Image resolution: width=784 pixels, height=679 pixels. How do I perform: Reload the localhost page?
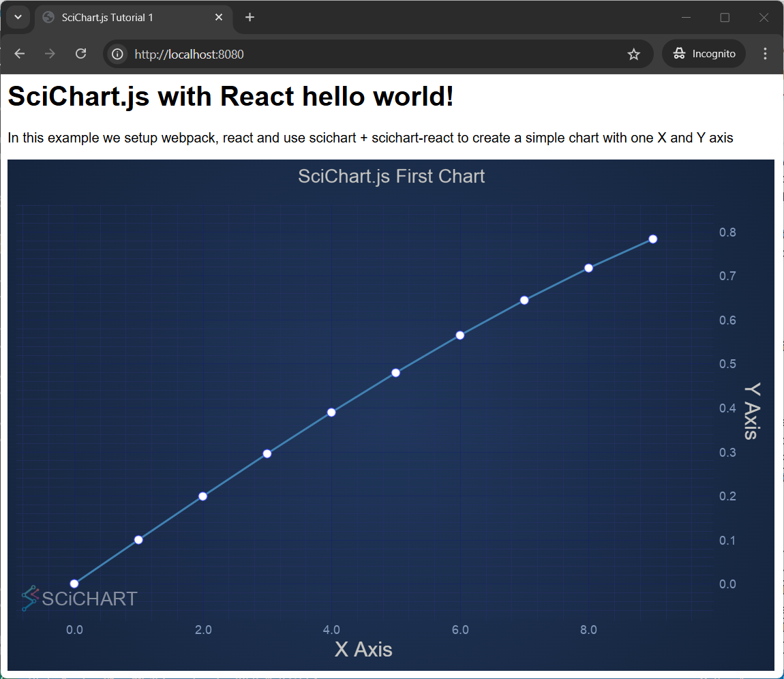(x=80, y=53)
